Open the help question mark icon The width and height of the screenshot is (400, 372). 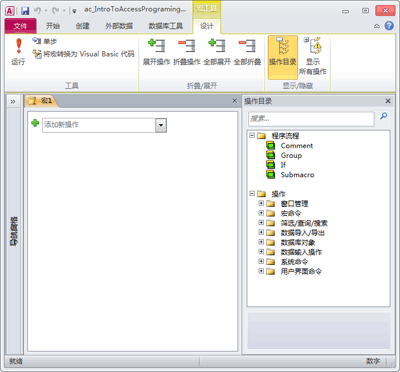(x=389, y=26)
